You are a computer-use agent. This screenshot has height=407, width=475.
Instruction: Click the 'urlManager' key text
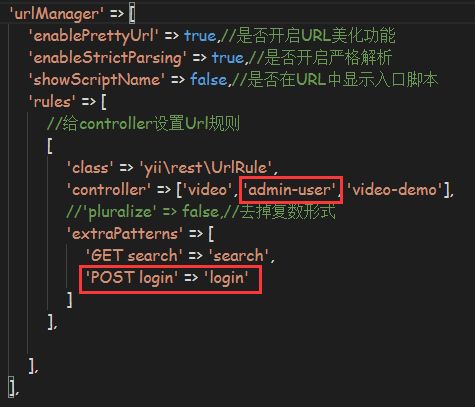point(56,14)
